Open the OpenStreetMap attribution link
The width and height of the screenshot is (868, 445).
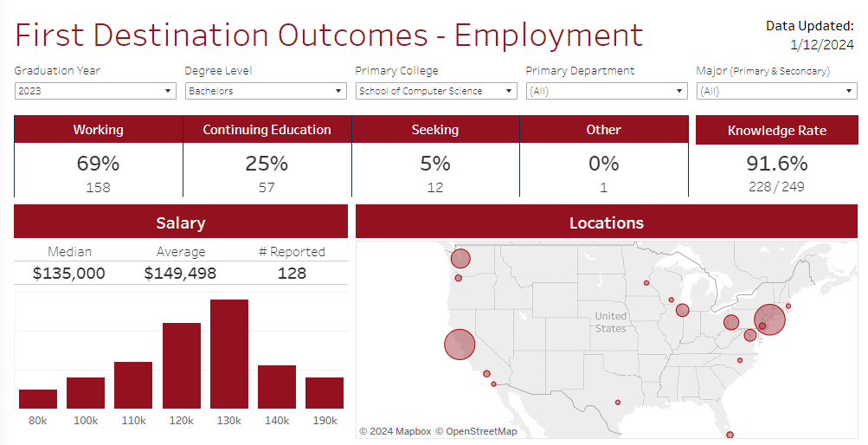476,431
